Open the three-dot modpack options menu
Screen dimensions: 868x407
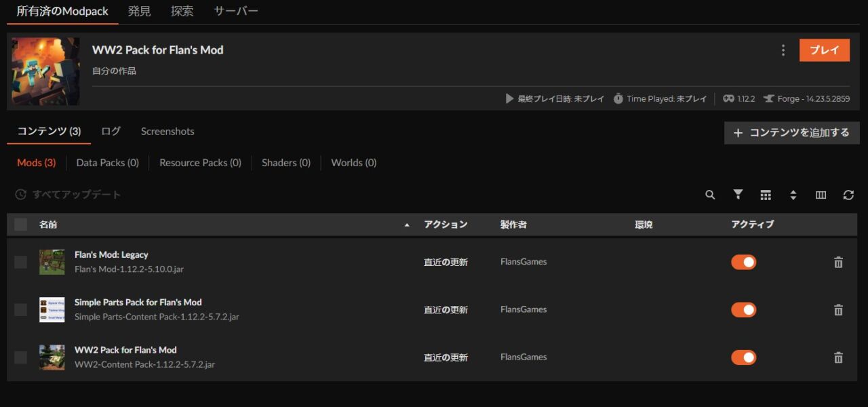[783, 50]
